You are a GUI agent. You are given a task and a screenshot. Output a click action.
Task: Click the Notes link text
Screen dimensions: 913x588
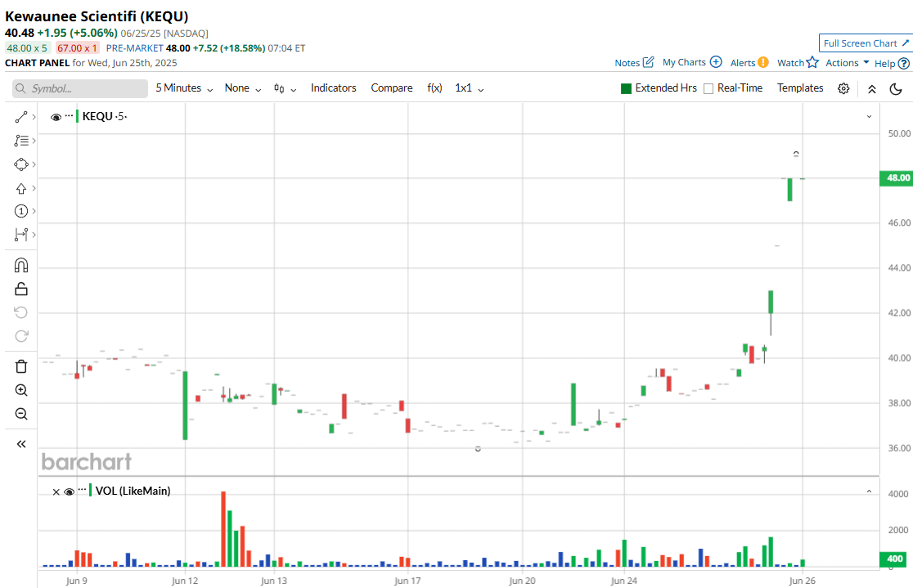627,63
